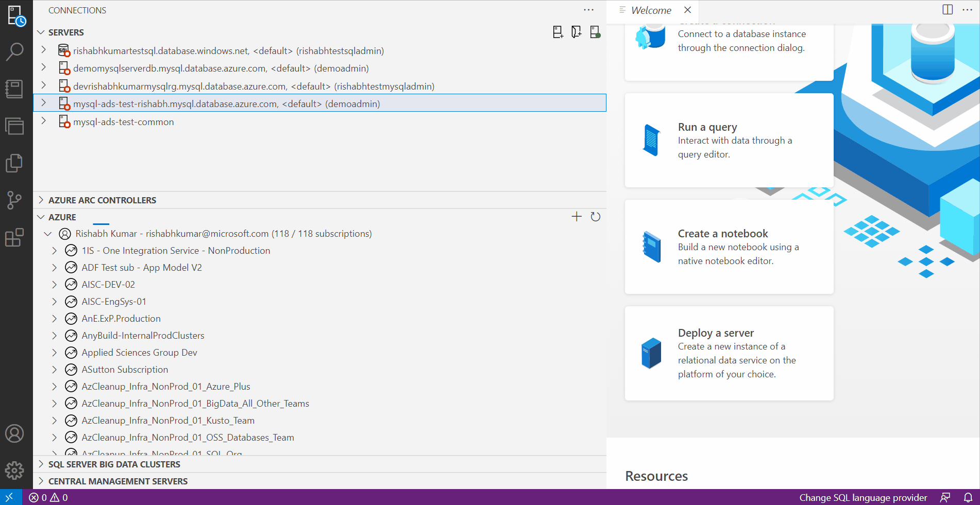Screen dimensions: 980x505
Task: Open the remote indicator in status bar
Action: pos(10,497)
